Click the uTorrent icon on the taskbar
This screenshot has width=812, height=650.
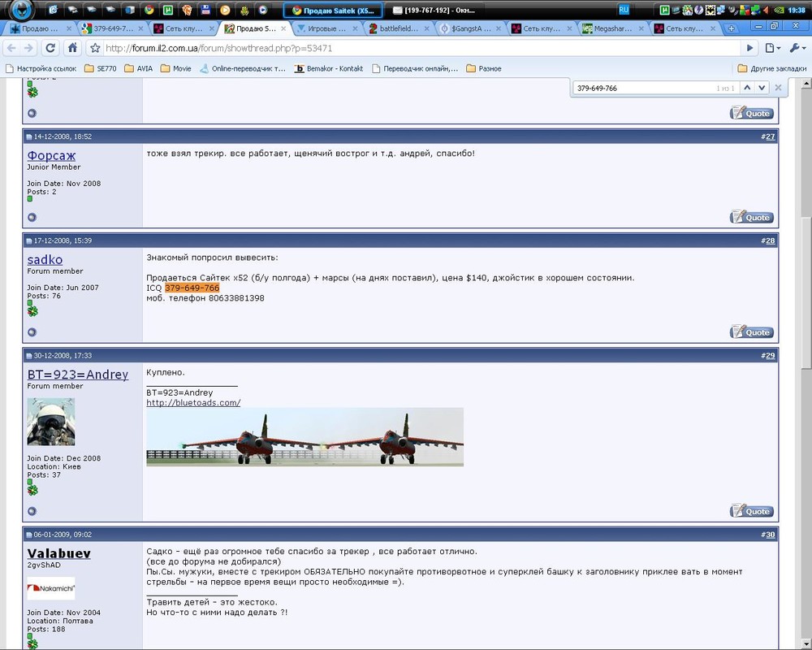(666, 10)
